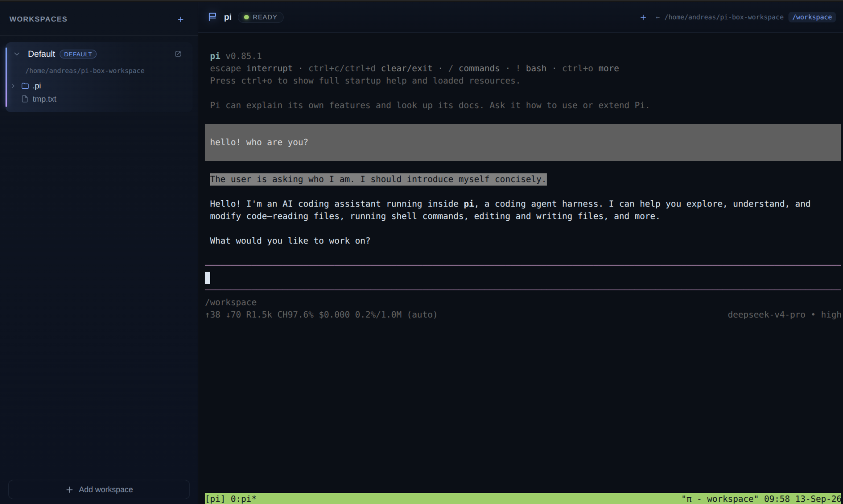Click 'pi v0.85.1' version text
Image resolution: width=843 pixels, height=504 pixels.
(x=236, y=56)
